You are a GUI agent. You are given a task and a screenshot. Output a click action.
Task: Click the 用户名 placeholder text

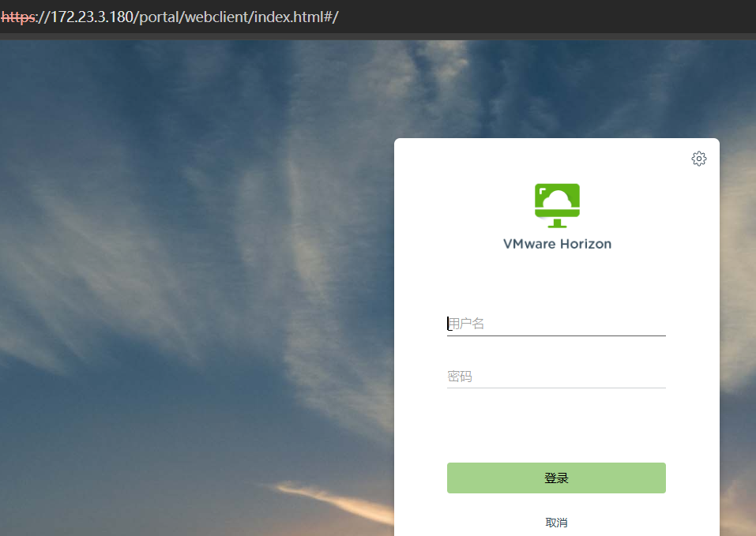coord(466,324)
